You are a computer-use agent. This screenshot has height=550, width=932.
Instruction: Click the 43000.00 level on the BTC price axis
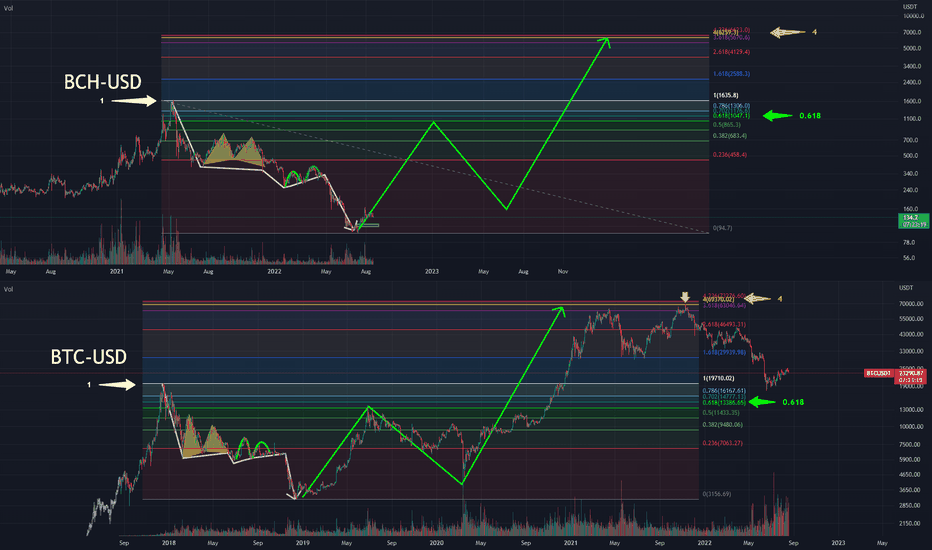pyautogui.click(x=911, y=335)
